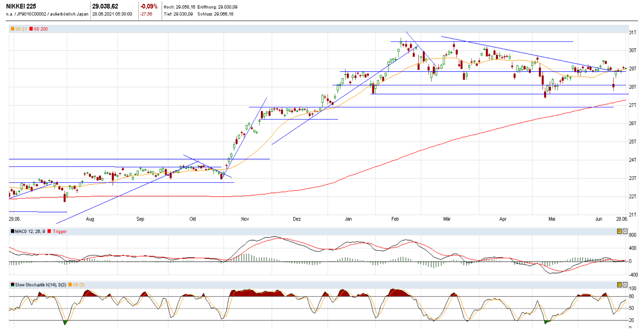Click the Tief: 29.030,09 value
Viewport: 644px width, 334px height.
point(178,14)
